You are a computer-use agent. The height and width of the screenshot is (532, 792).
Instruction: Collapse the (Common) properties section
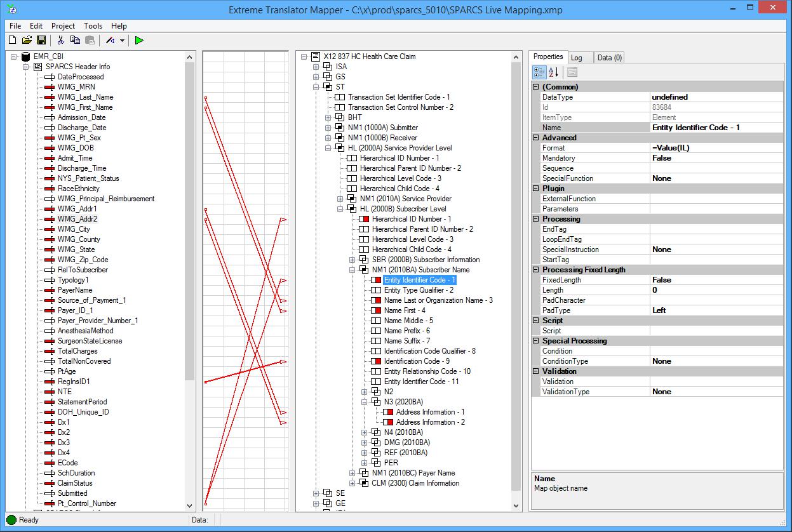(536, 87)
